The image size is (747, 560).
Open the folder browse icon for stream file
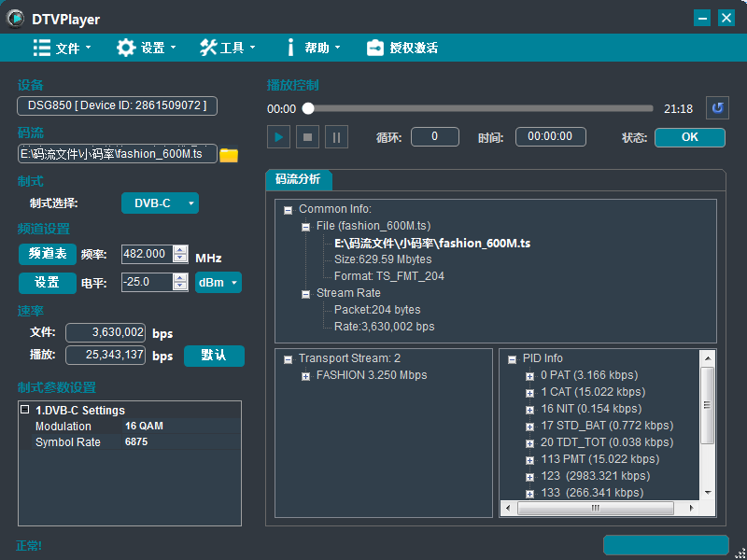coord(229,154)
